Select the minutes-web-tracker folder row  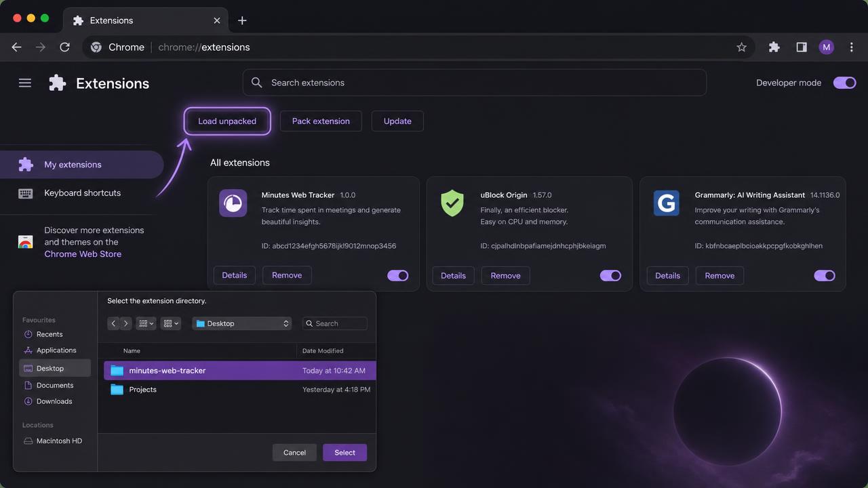[x=239, y=371]
